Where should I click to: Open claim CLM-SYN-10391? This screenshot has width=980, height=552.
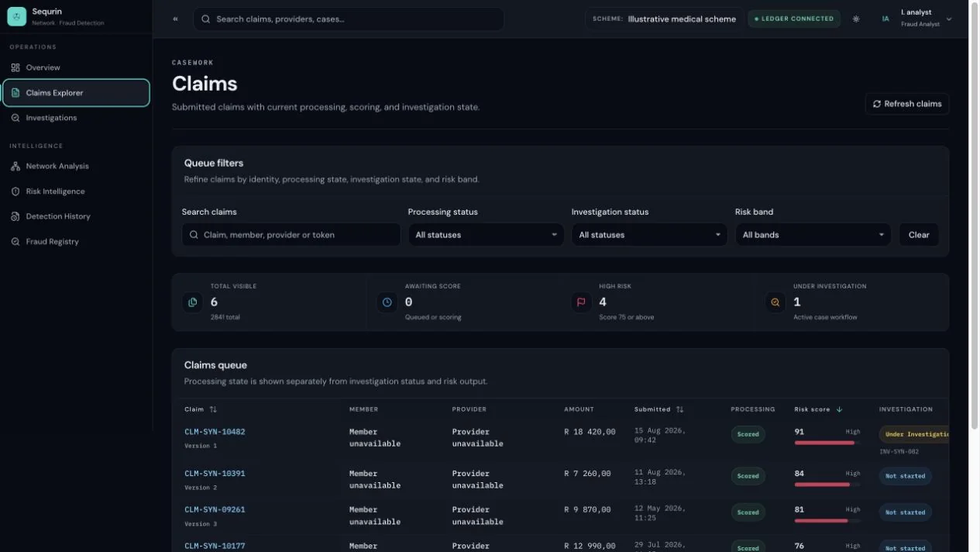tap(215, 474)
